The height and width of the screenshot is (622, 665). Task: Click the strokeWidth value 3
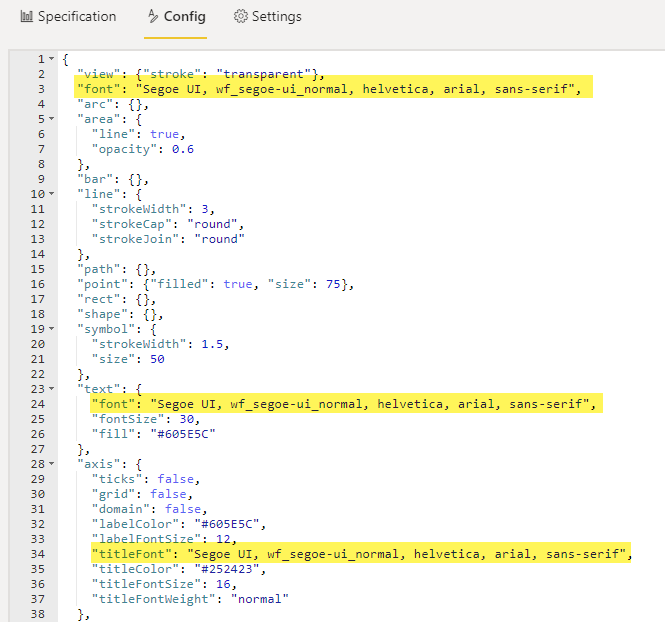[205, 209]
